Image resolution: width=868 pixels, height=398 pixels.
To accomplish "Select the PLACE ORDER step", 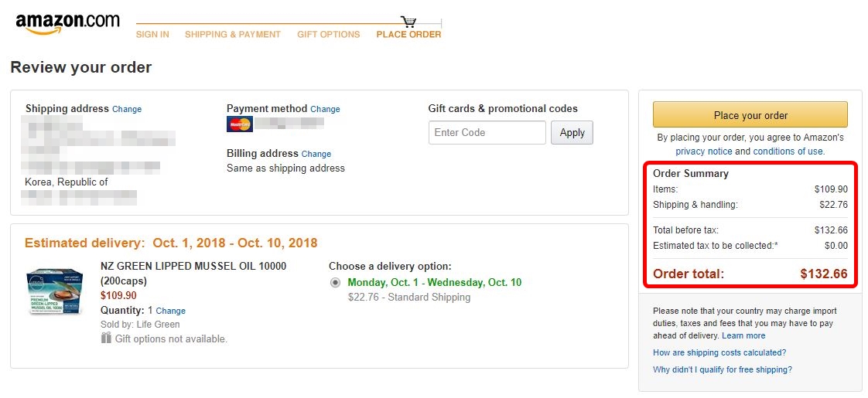I will coord(408,34).
